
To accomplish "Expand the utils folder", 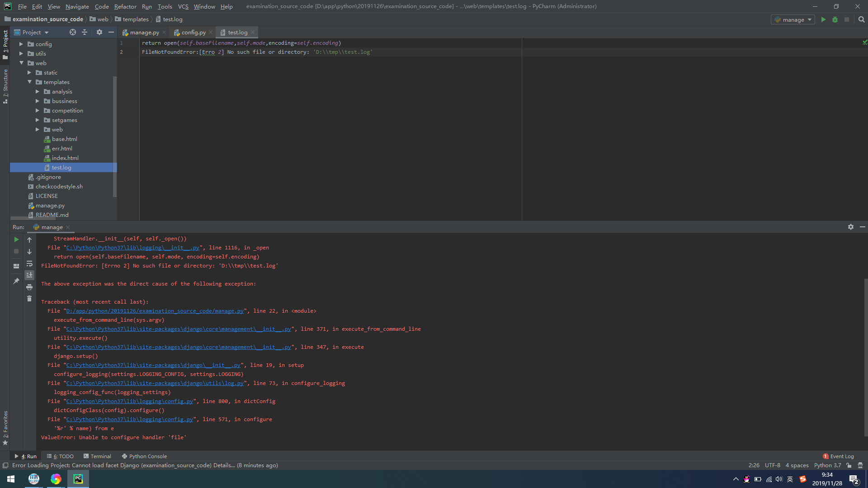I will pos(21,53).
